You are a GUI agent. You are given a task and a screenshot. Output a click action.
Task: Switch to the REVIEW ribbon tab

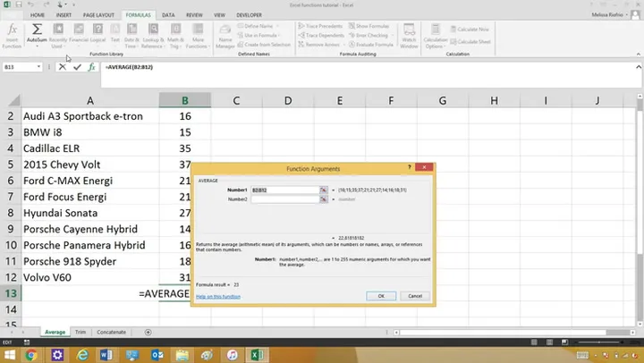[x=194, y=15]
